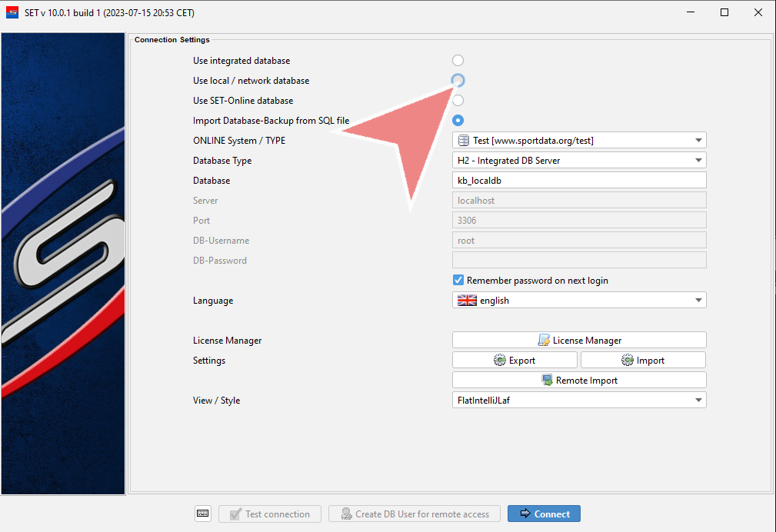Expand the Database Type dropdown
Image resolution: width=776 pixels, height=532 pixels.
(x=578, y=161)
